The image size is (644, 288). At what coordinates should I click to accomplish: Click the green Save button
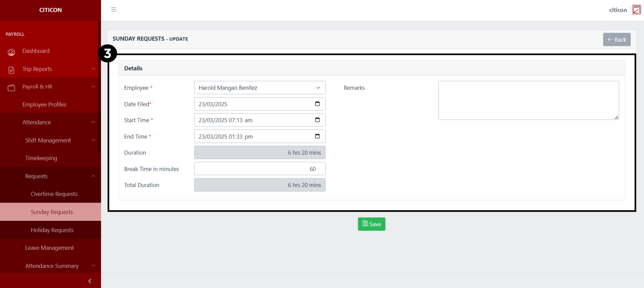tap(371, 224)
